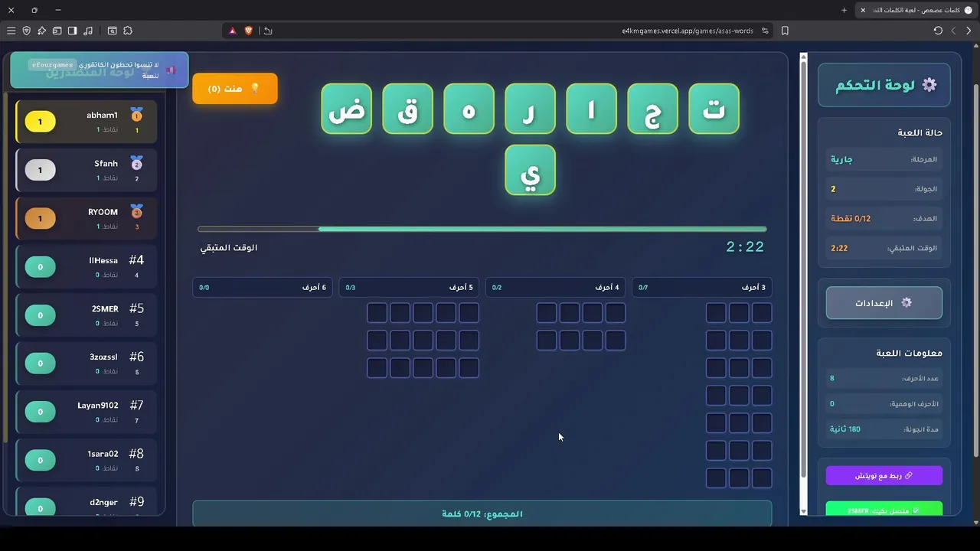980x551 pixels.
Task: Select the 5 أحرف column header
Action: 409,288
